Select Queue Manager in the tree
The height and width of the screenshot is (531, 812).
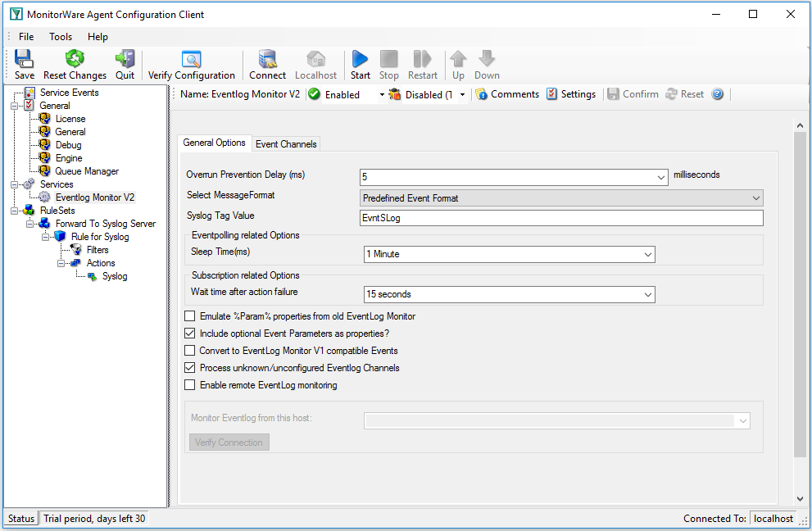point(87,171)
